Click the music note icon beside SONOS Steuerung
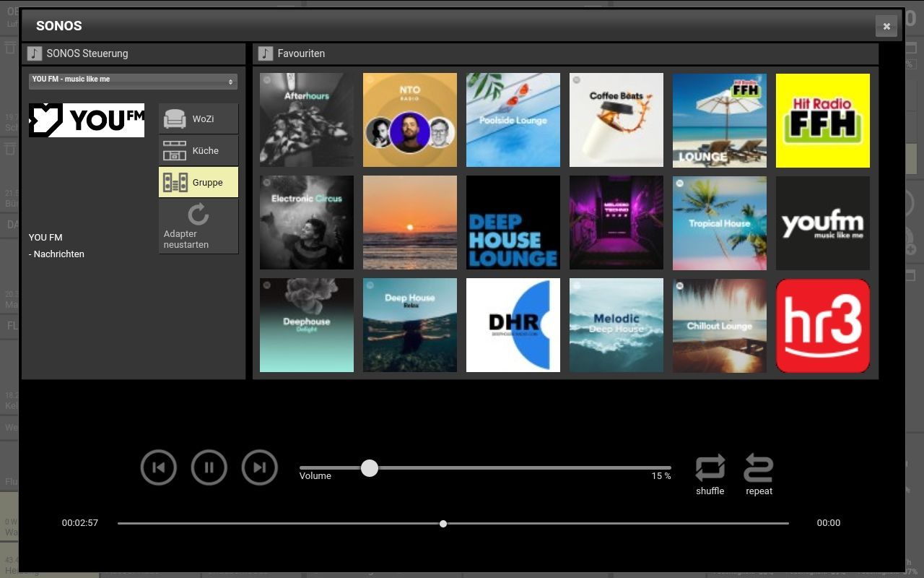 pyautogui.click(x=34, y=53)
